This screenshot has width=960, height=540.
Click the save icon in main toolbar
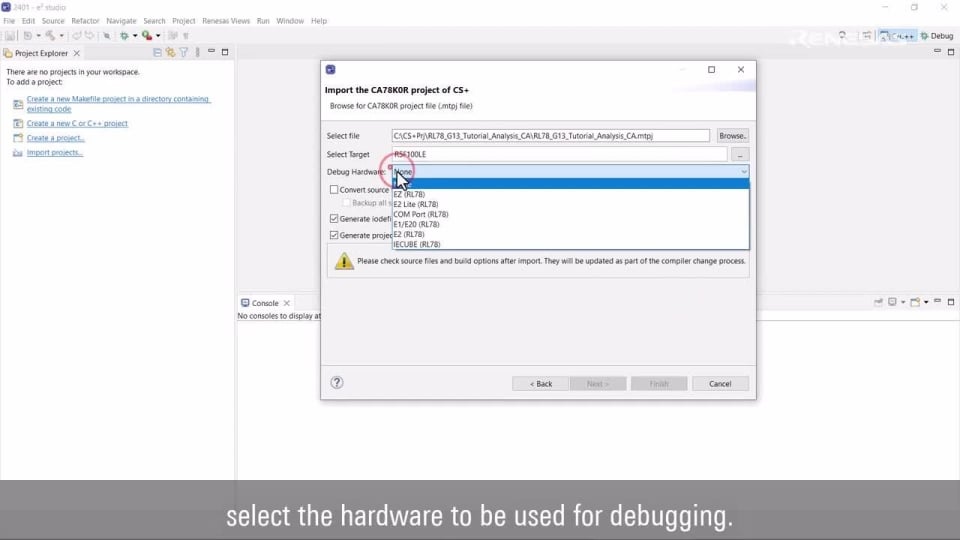(11, 35)
